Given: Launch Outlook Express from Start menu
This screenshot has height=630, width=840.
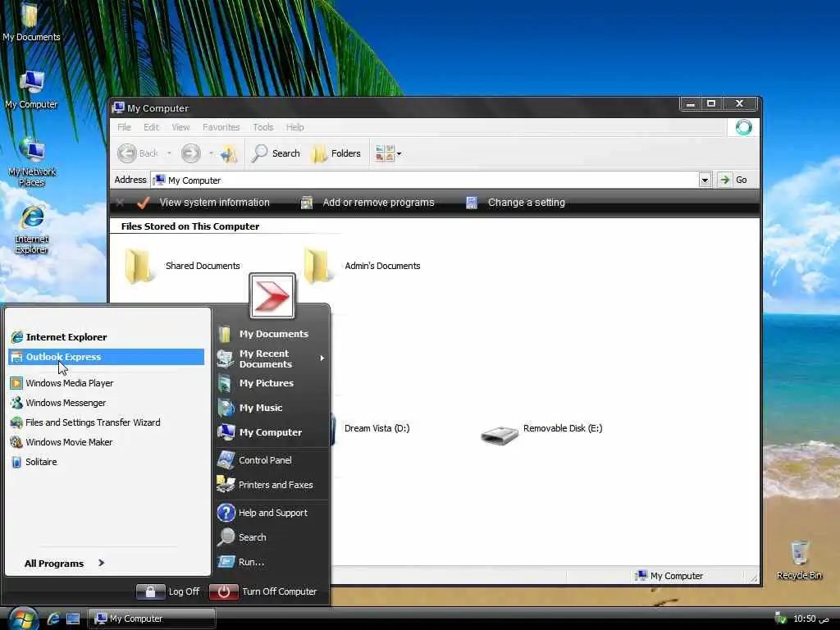Looking at the screenshot, I should (x=106, y=357).
